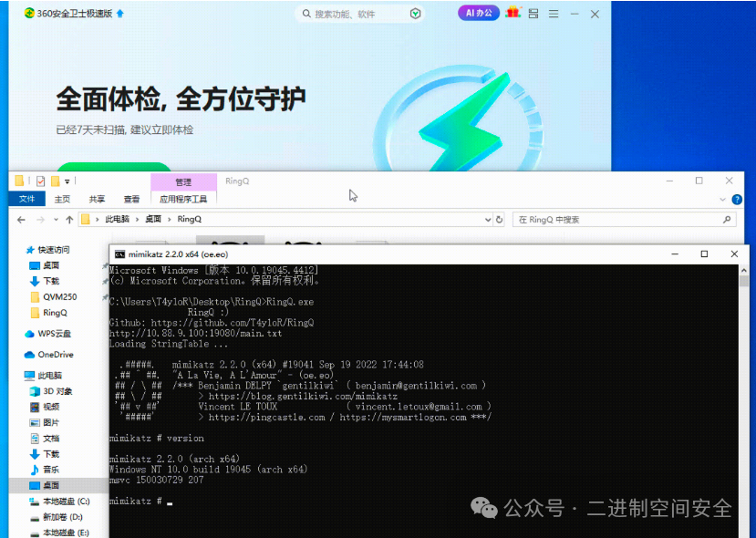This screenshot has height=538, width=756.
Task: Open the RingQ folder in sidebar
Action: coord(48,313)
